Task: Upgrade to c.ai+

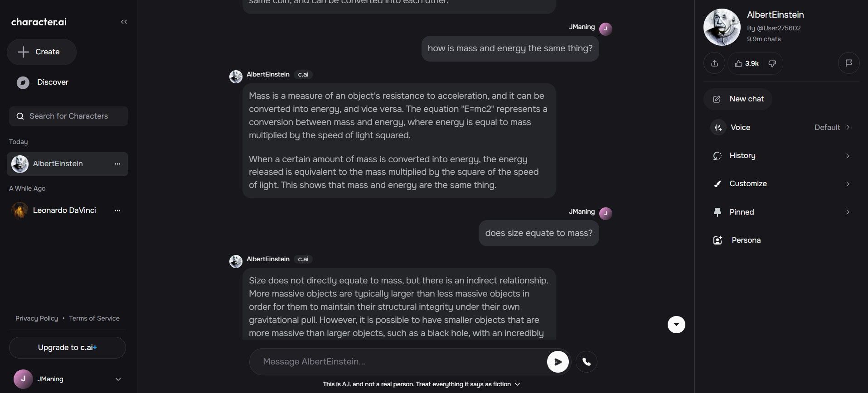Action: (67, 347)
